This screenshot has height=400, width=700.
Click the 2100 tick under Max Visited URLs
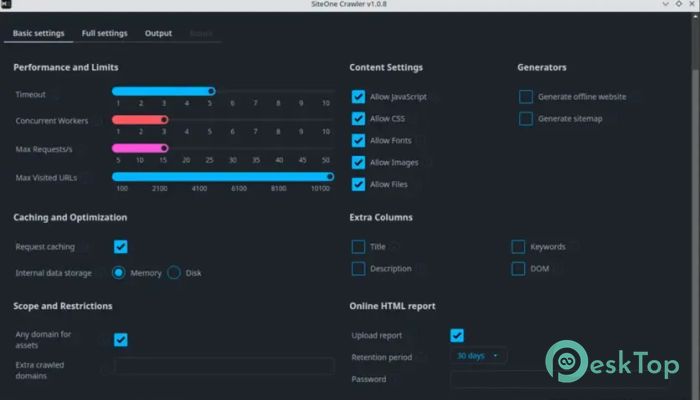160,189
